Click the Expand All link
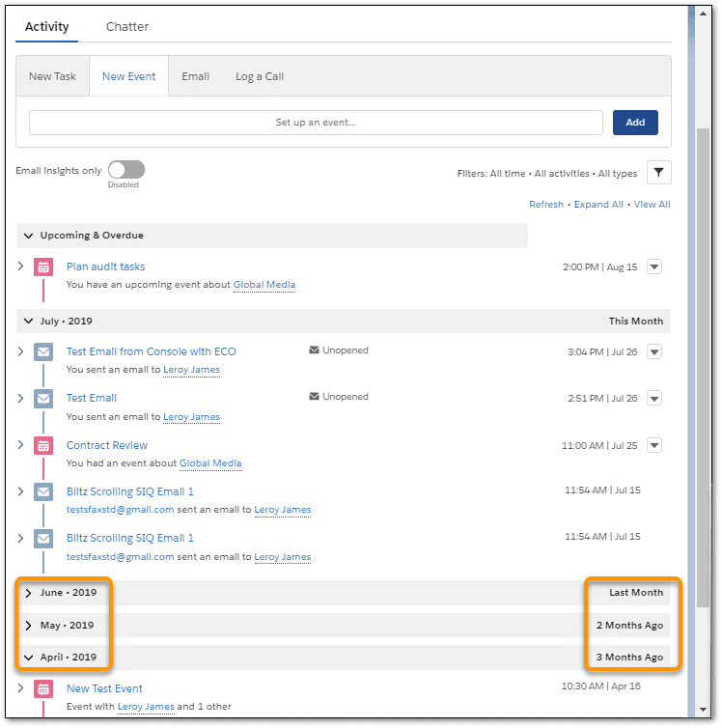 click(x=598, y=205)
